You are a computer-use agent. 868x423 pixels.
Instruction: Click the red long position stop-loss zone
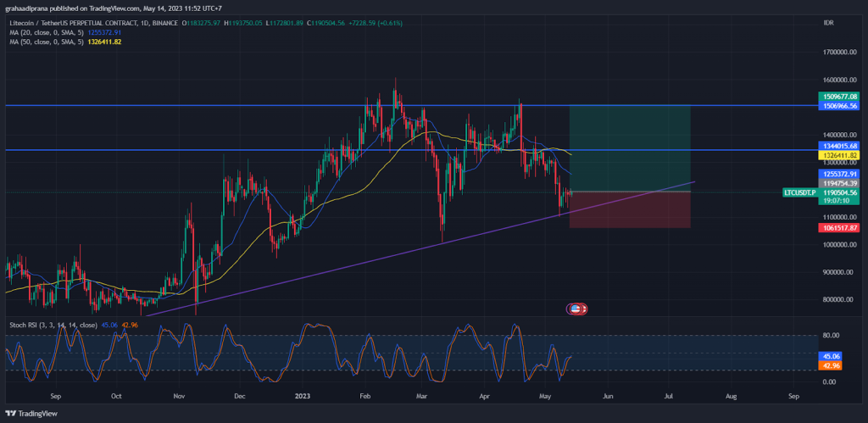630,210
